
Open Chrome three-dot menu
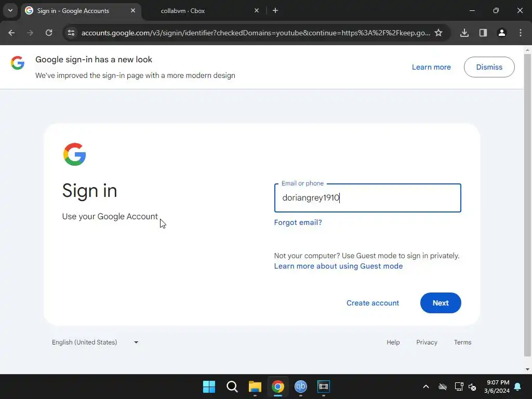tap(521, 33)
